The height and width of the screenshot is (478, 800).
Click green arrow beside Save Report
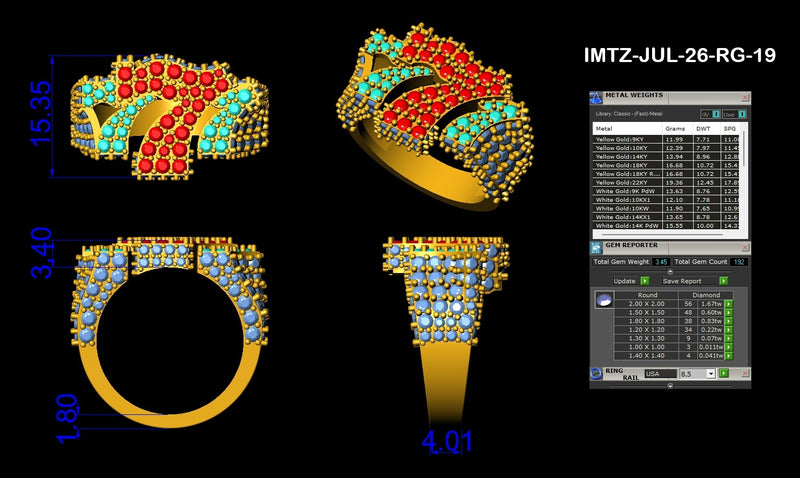pyautogui.click(x=723, y=281)
